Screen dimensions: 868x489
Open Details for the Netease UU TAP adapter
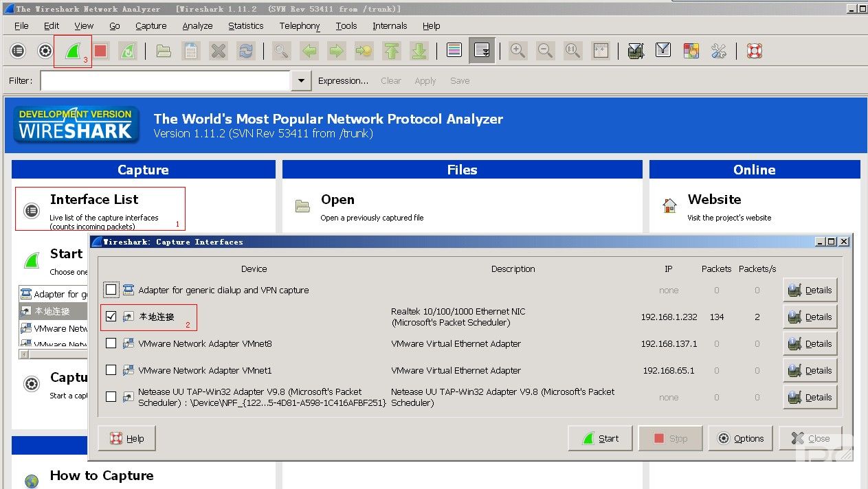tap(810, 397)
